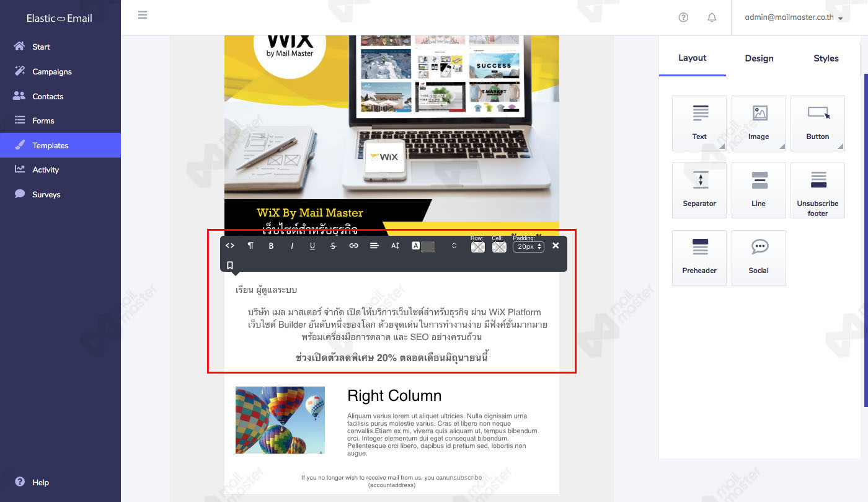
Task: Select the Text layout block
Action: tap(699, 123)
